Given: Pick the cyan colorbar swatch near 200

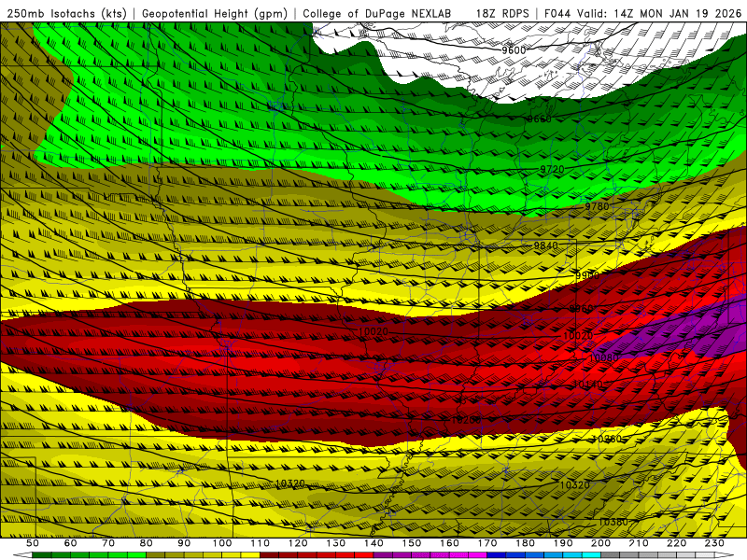Looking at the screenshot, I should click(x=591, y=555).
